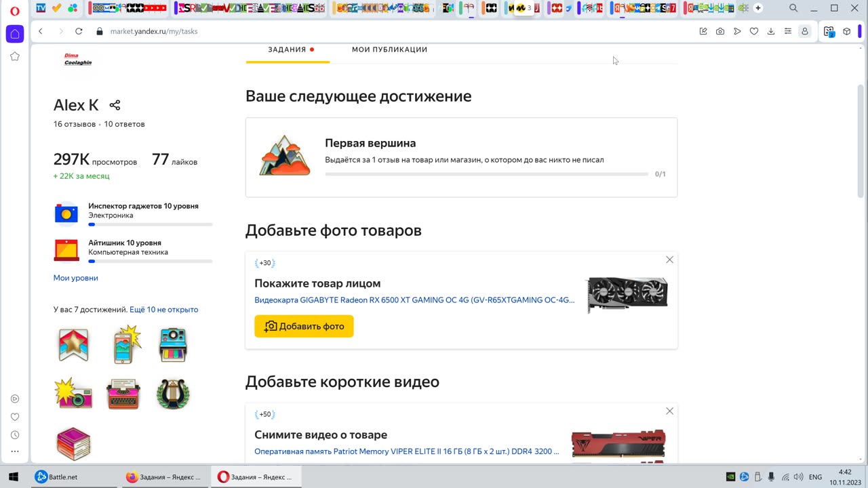
Task: Open the Windows Start menu
Action: click(x=13, y=476)
